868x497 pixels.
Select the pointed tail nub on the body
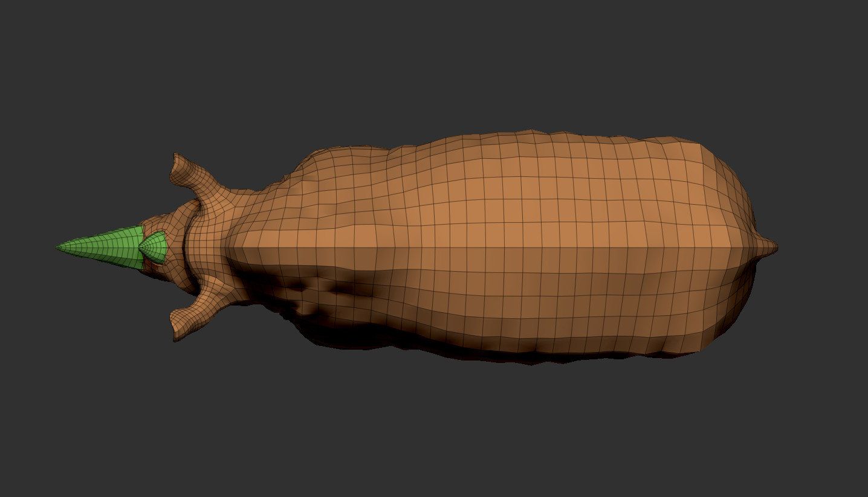(x=766, y=247)
